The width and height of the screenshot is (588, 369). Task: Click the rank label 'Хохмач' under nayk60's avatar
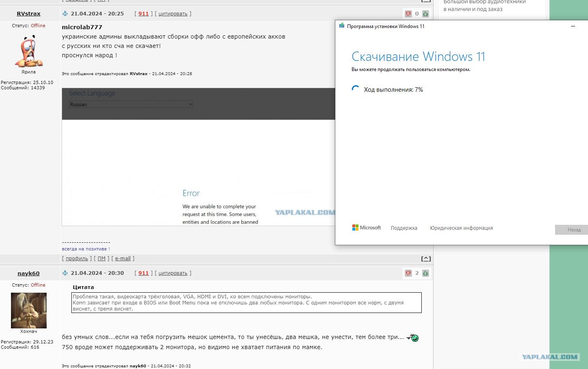(28, 331)
